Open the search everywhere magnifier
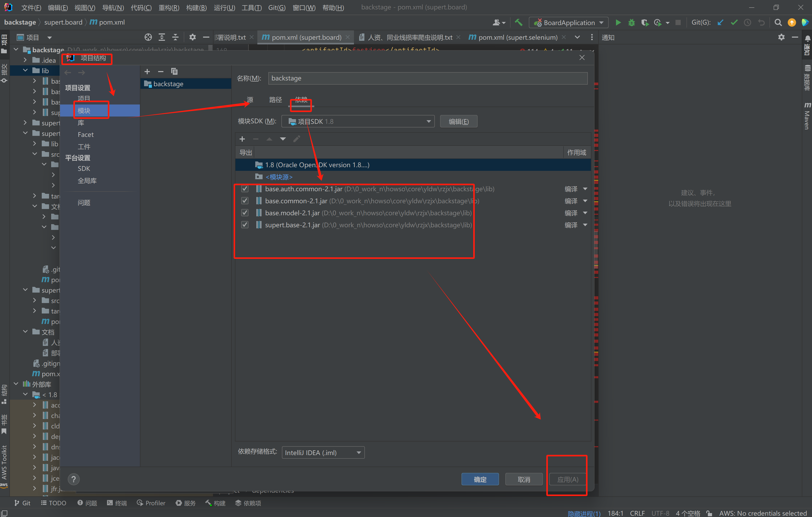This screenshot has width=812, height=517. tap(778, 23)
